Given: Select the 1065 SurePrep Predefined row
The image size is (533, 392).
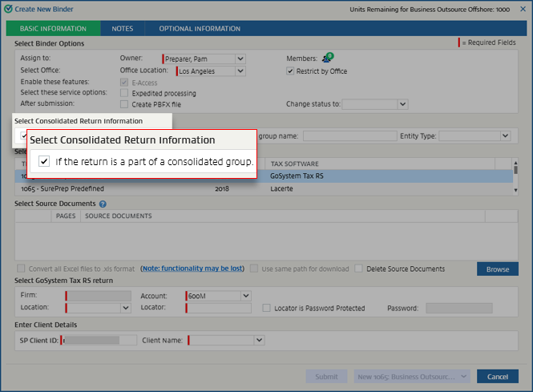Looking at the screenshot, I should coord(60,188).
